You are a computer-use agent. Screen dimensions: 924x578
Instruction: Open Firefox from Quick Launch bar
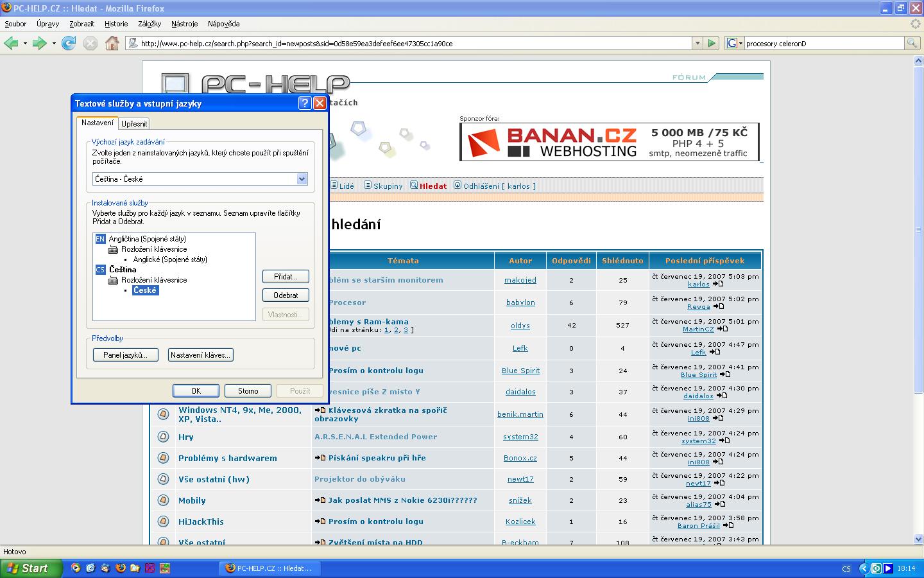coord(120,568)
